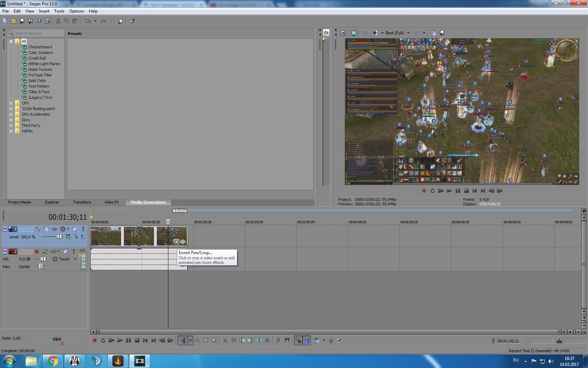Expand the OFX folder in generators tree
The width and height of the screenshot is (588, 368).
(x=11, y=103)
